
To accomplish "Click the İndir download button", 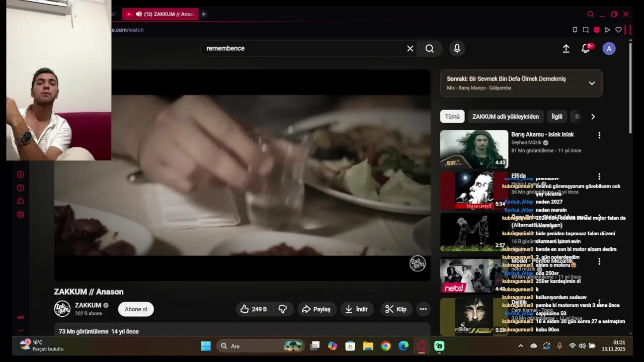I will 356,309.
